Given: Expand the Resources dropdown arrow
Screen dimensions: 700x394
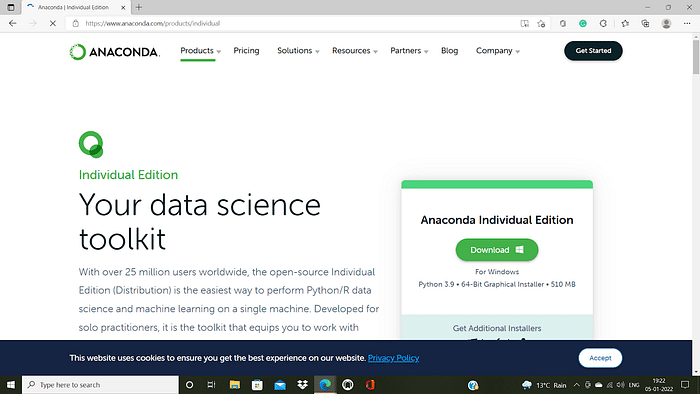Looking at the screenshot, I should coord(375,52).
